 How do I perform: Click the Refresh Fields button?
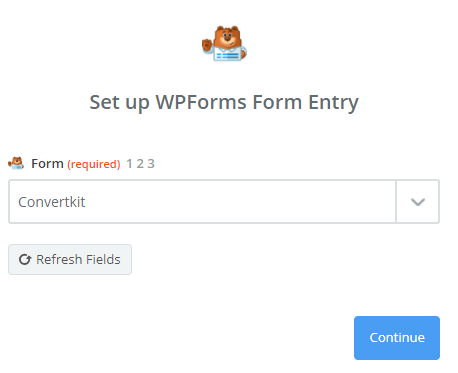tap(70, 259)
